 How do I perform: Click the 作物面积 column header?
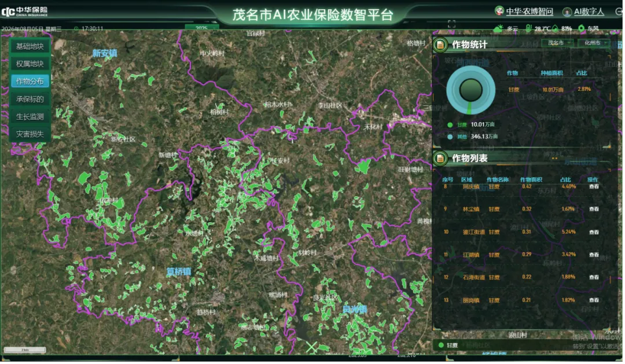point(531,180)
